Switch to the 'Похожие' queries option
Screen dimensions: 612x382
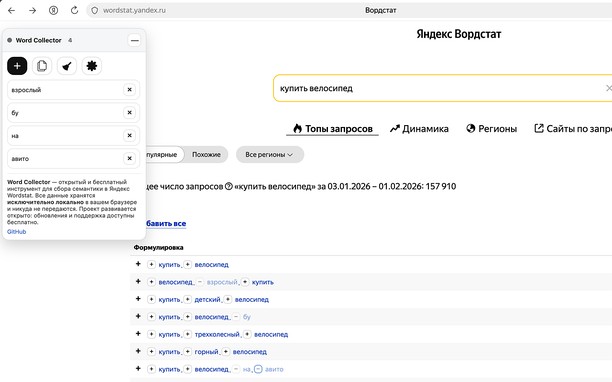tap(206, 155)
